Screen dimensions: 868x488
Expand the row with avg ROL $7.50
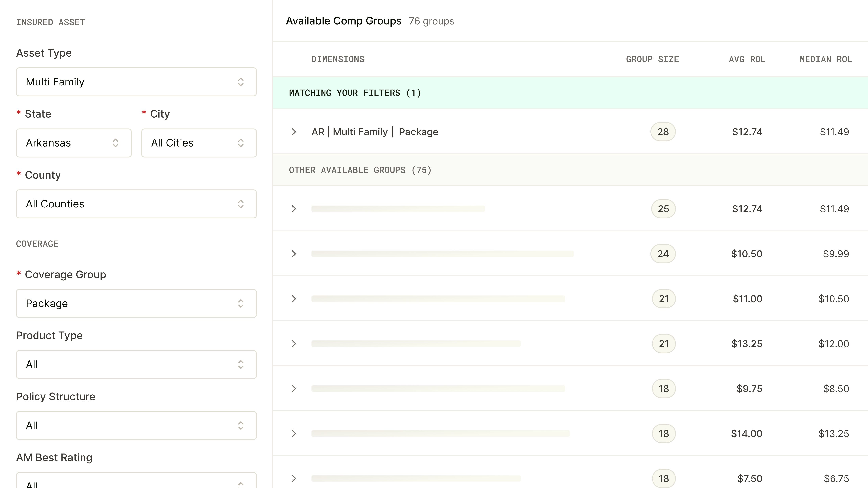[x=294, y=478]
